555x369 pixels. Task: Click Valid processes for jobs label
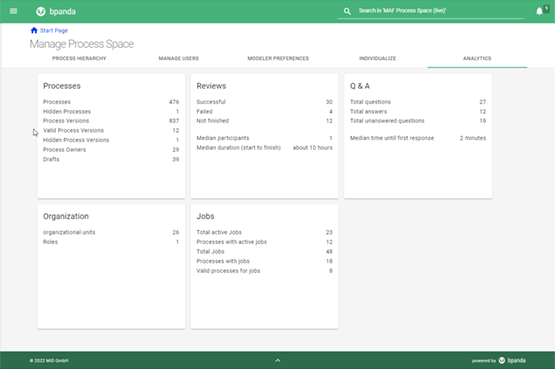click(228, 271)
